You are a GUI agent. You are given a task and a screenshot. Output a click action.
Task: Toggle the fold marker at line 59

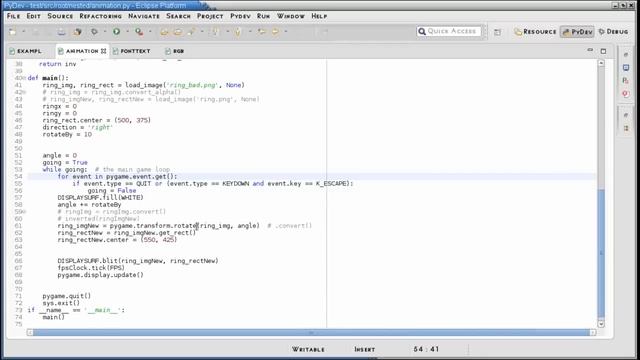coord(24,211)
